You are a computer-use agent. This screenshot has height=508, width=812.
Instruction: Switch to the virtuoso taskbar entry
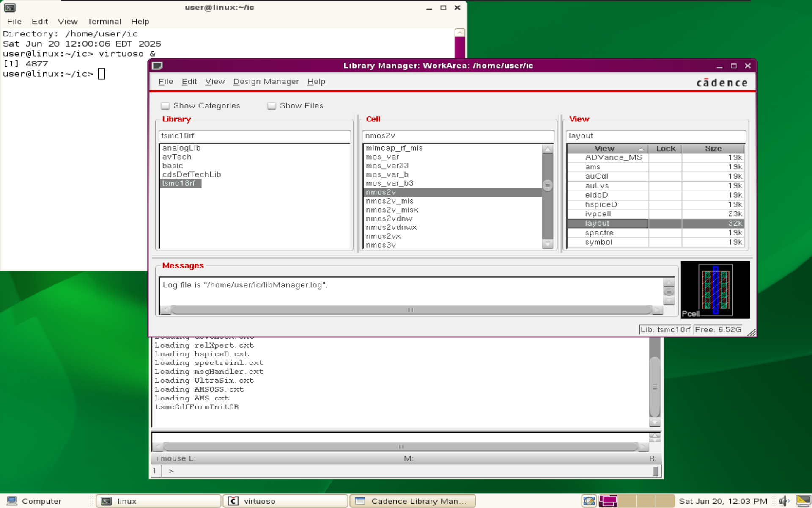[285, 501]
